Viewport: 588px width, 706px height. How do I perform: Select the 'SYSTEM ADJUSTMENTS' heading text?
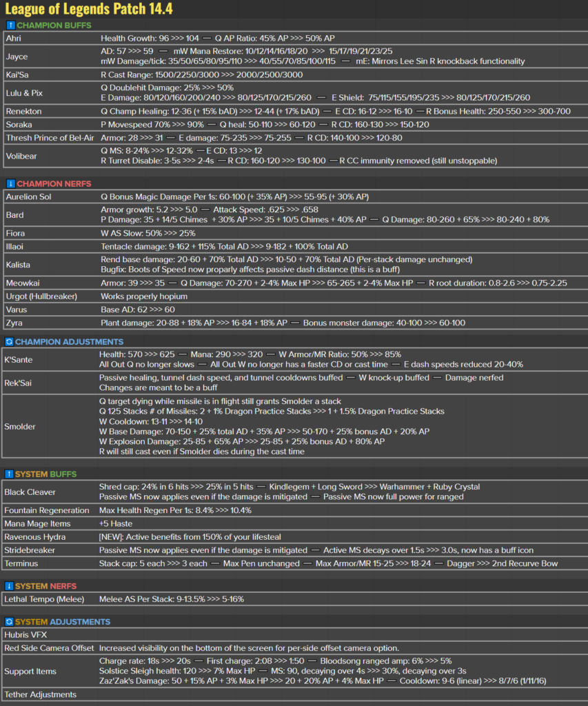(63, 622)
